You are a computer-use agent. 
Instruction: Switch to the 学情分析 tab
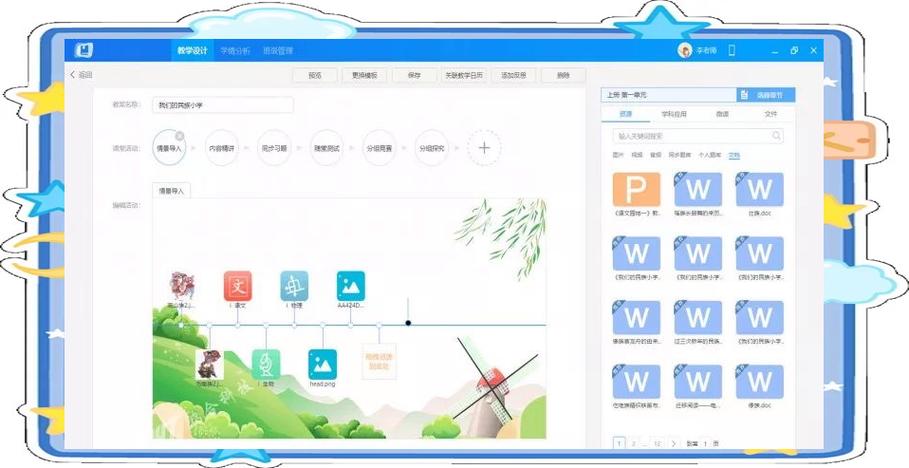[x=235, y=50]
